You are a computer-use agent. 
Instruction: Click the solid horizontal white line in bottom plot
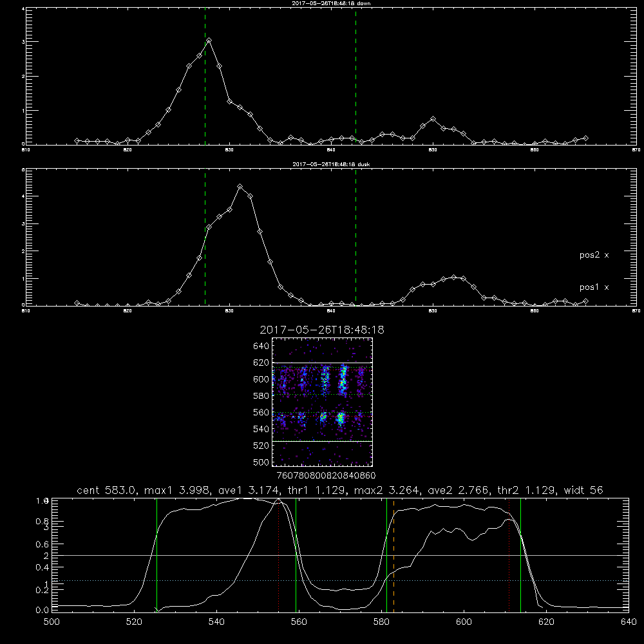pyautogui.click(x=340, y=555)
